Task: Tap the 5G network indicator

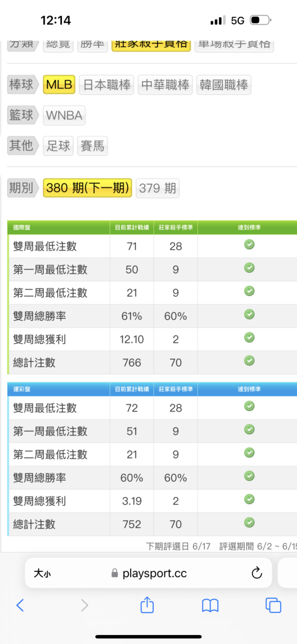Action: [x=238, y=21]
